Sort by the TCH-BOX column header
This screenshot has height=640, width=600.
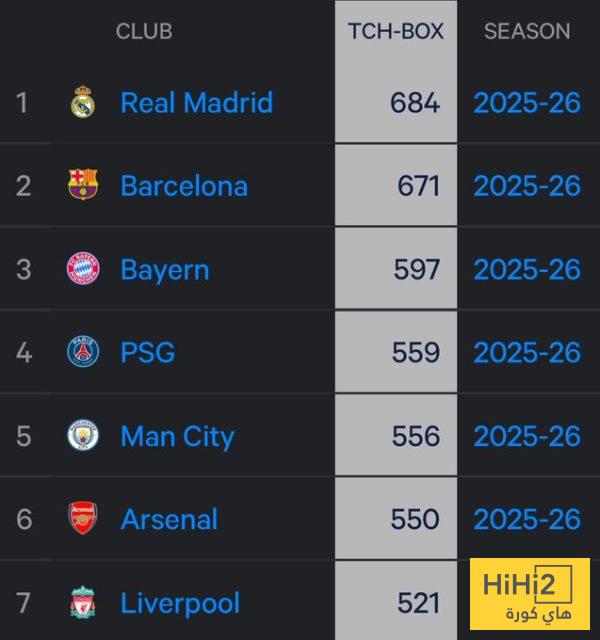tap(396, 31)
